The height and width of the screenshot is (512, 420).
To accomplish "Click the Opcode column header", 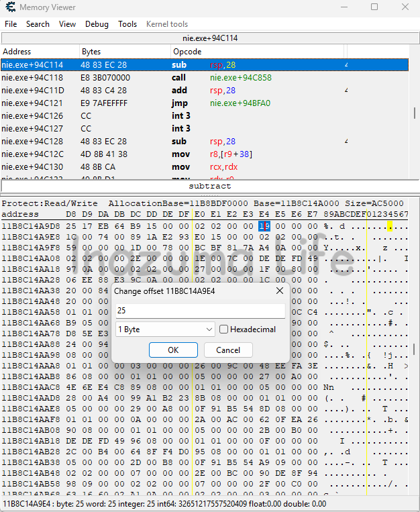I will coord(257,52).
